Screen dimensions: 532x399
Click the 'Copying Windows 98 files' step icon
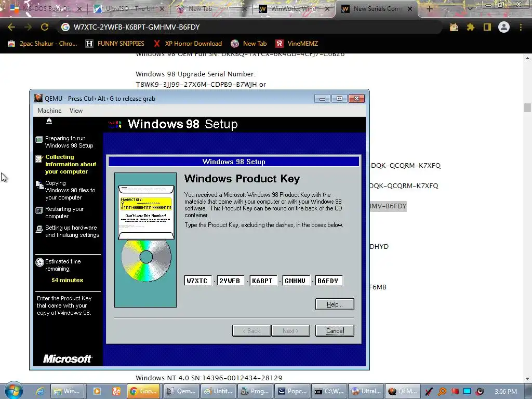click(x=39, y=184)
